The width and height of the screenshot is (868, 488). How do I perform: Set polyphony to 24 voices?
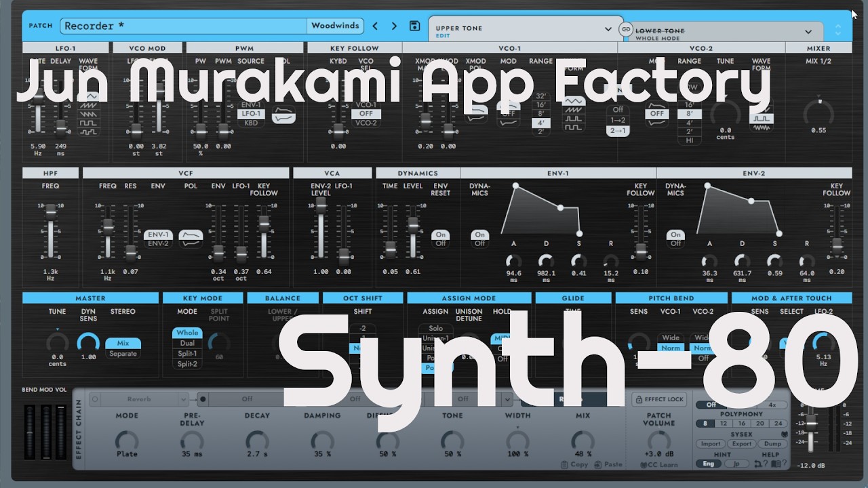tap(778, 424)
